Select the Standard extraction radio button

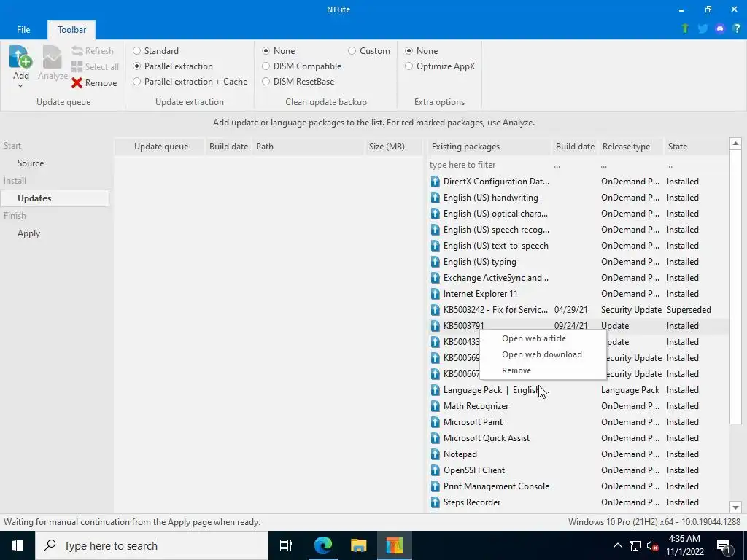[x=136, y=50]
